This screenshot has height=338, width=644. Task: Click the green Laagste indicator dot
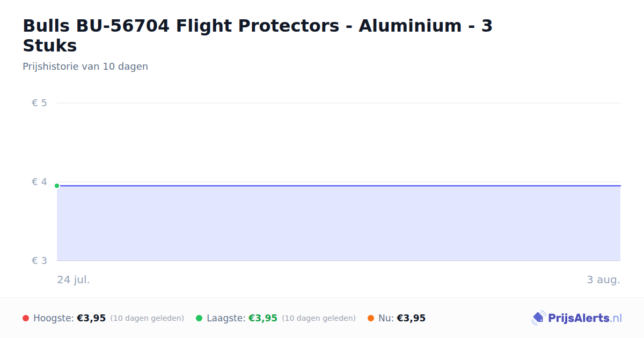[199, 318]
